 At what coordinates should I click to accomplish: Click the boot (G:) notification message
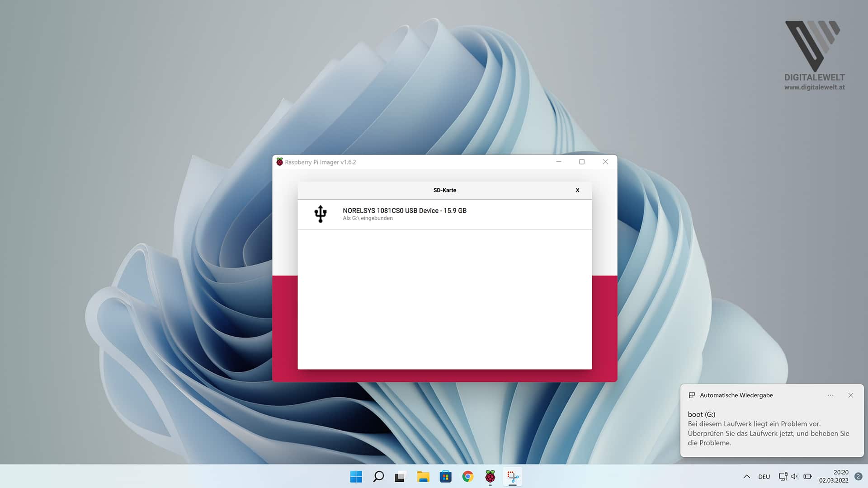click(x=769, y=428)
